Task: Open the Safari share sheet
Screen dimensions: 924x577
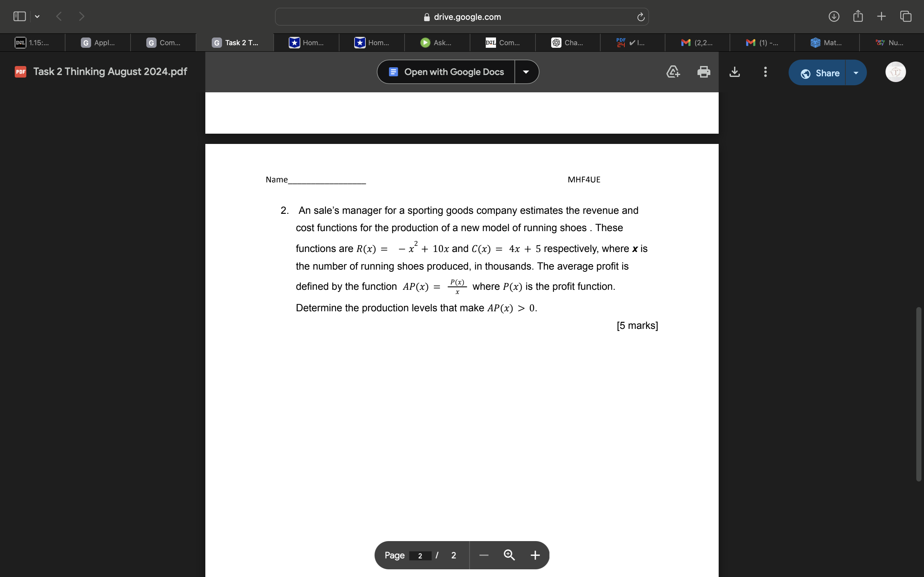Action: [858, 16]
